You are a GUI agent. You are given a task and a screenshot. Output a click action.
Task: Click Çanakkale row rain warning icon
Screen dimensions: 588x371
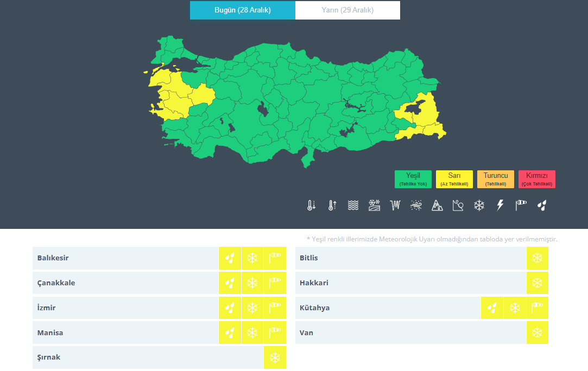[x=230, y=283]
